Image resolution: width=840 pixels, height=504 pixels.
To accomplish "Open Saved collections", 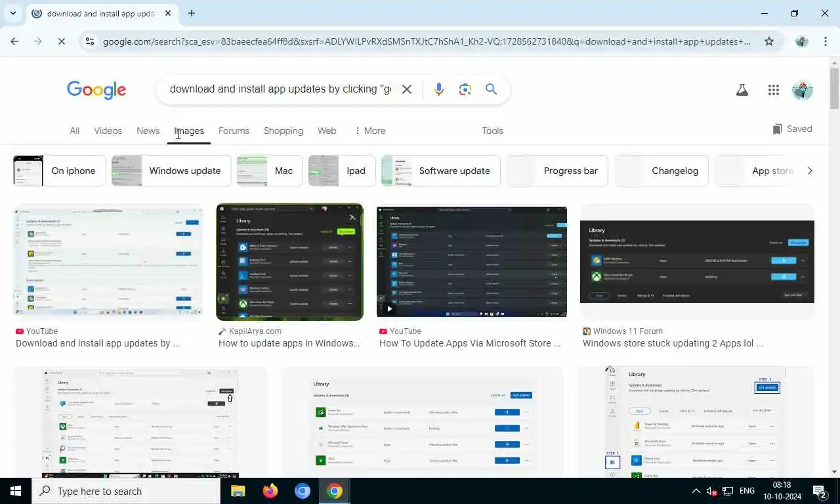I will (792, 129).
